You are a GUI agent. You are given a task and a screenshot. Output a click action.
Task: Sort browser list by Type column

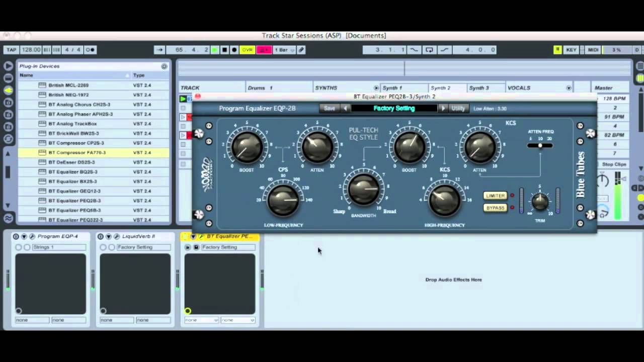tap(150, 75)
